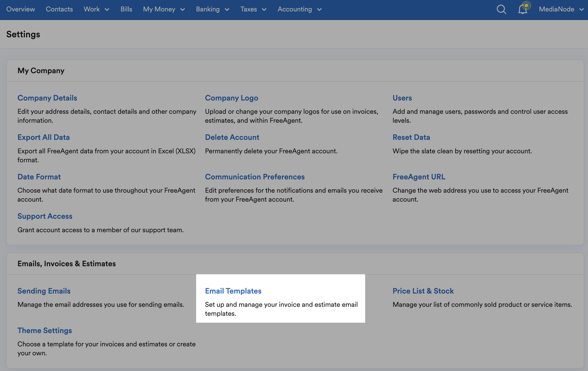This screenshot has width=588, height=371.
Task: Expand the Work menu
Action: click(96, 9)
